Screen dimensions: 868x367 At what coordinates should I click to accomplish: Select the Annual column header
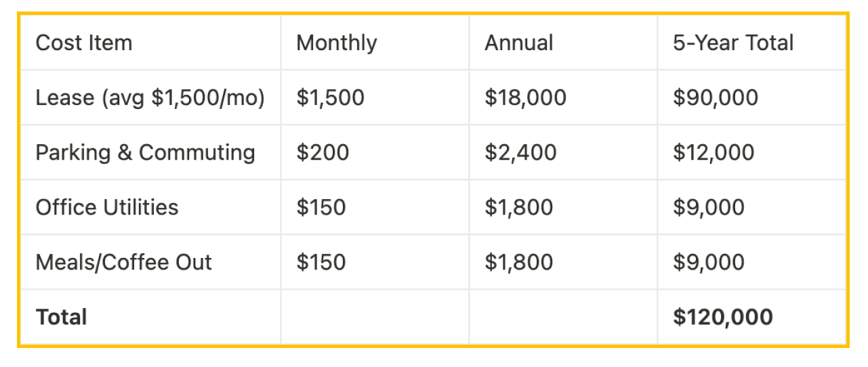click(563, 43)
